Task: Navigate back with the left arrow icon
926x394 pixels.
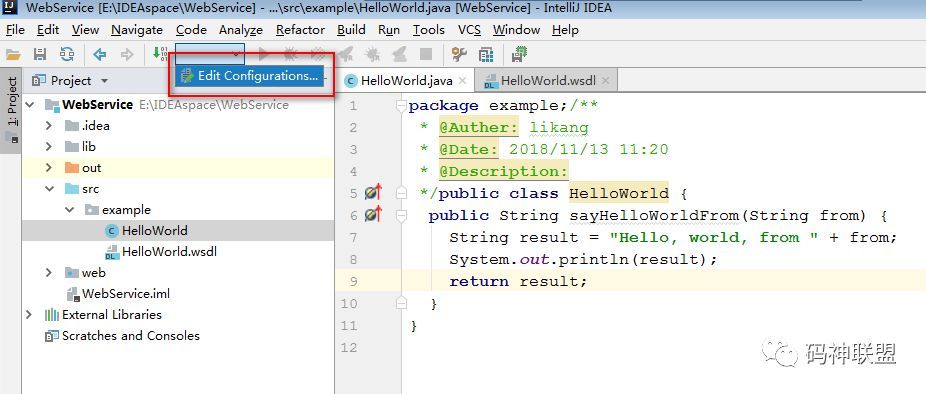Action: pos(100,55)
